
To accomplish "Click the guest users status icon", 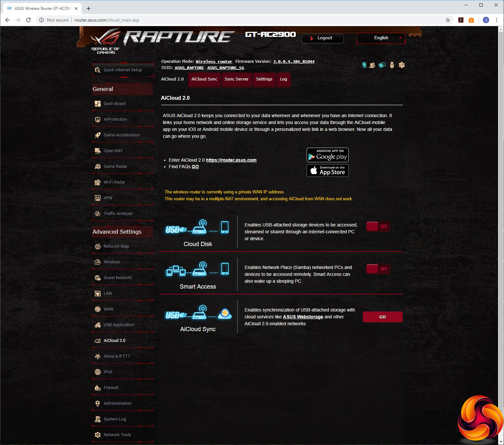I will coord(372,65).
